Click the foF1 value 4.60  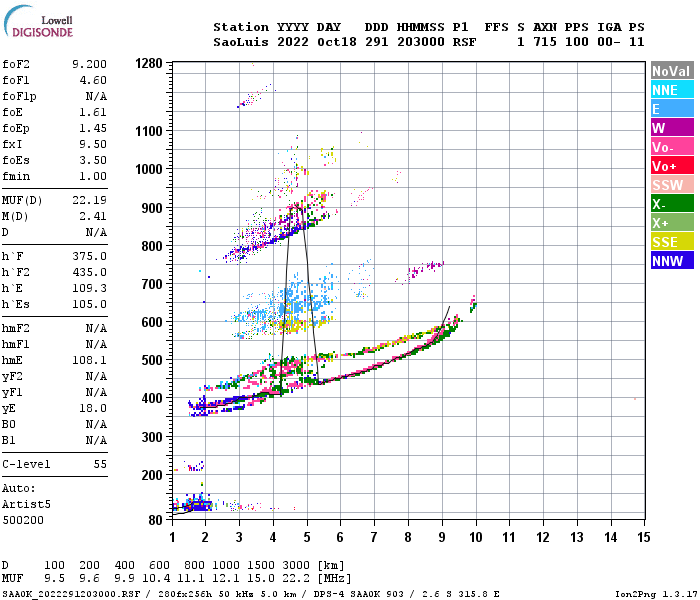93,80
